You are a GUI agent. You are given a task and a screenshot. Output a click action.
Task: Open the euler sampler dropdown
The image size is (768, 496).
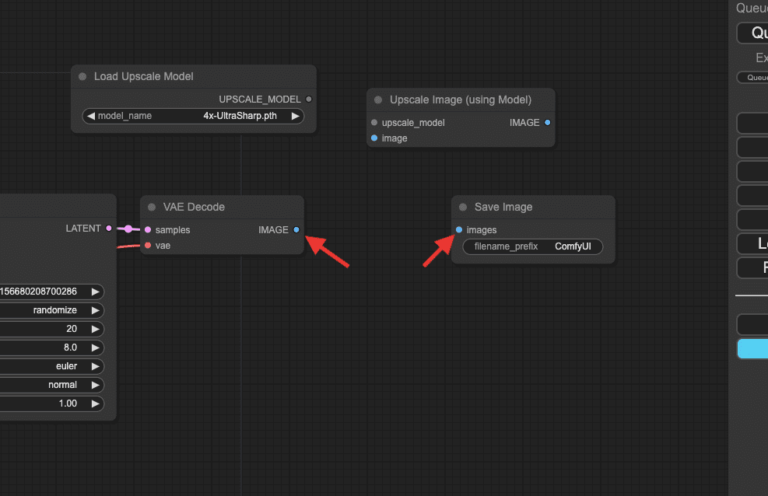tap(50, 366)
